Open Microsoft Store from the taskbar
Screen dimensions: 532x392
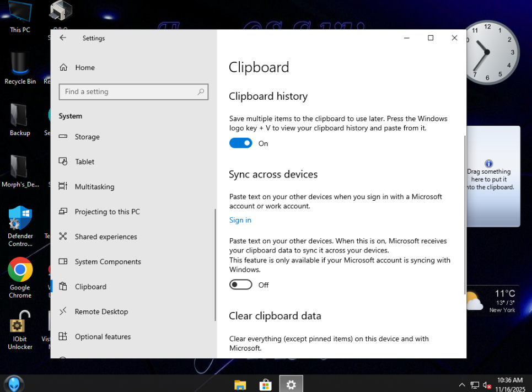click(265, 384)
